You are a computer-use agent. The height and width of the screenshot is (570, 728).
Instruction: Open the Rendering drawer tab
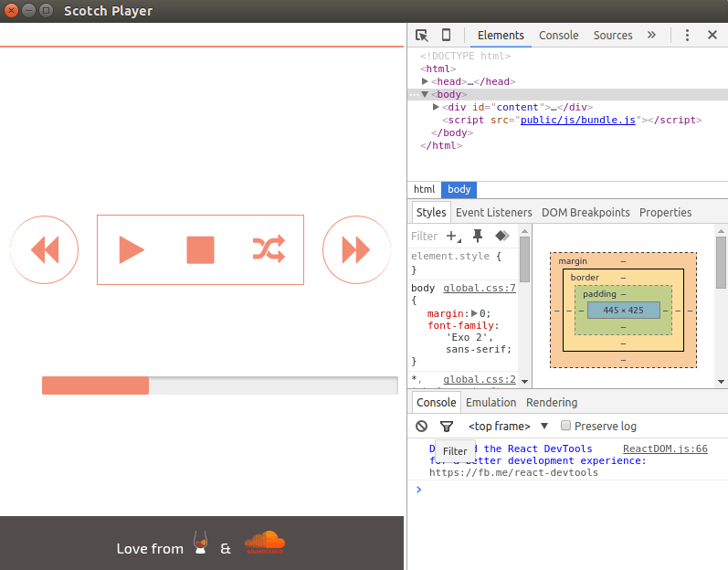tap(552, 403)
